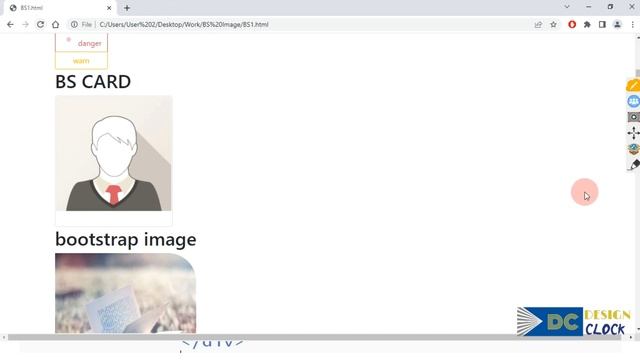This screenshot has width=640, height=360.
Task: Select the black marker pen tool
Action: (x=634, y=164)
